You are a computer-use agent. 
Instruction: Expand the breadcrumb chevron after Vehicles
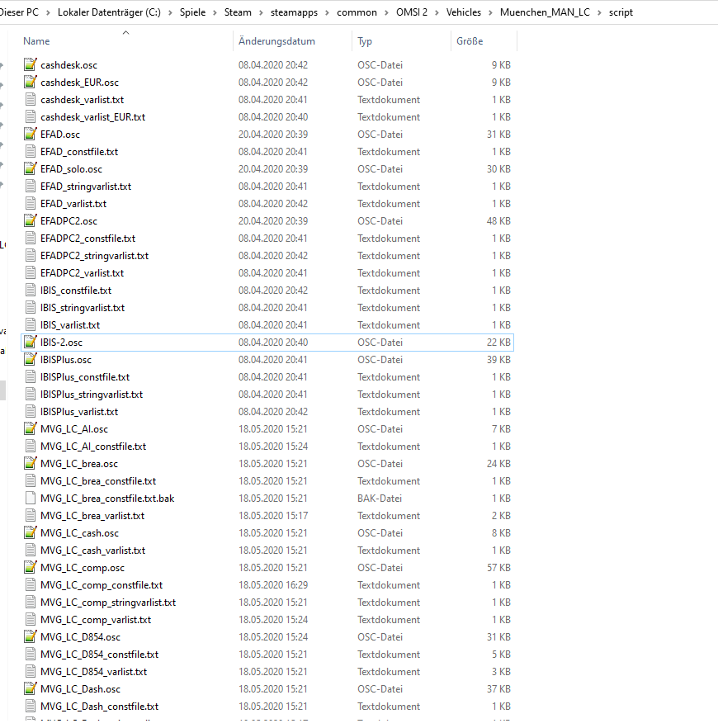491,12
